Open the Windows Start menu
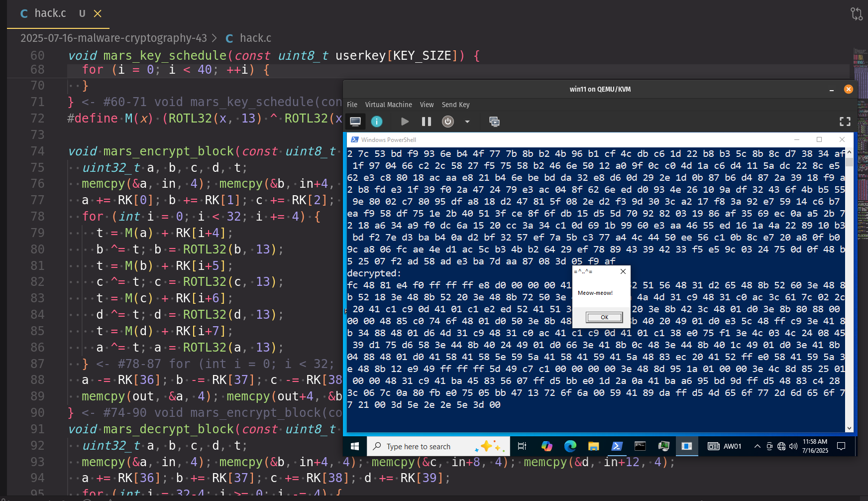868x501 pixels. (x=355, y=446)
